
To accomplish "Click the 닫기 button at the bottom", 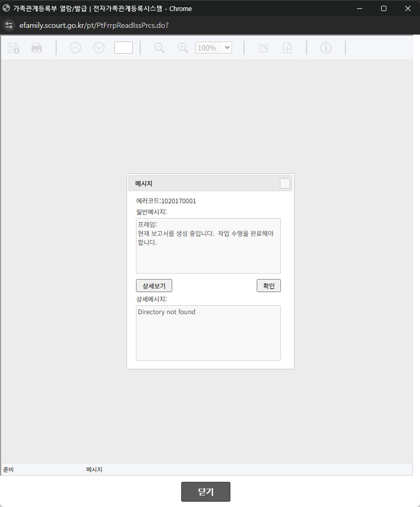I will (x=206, y=492).
